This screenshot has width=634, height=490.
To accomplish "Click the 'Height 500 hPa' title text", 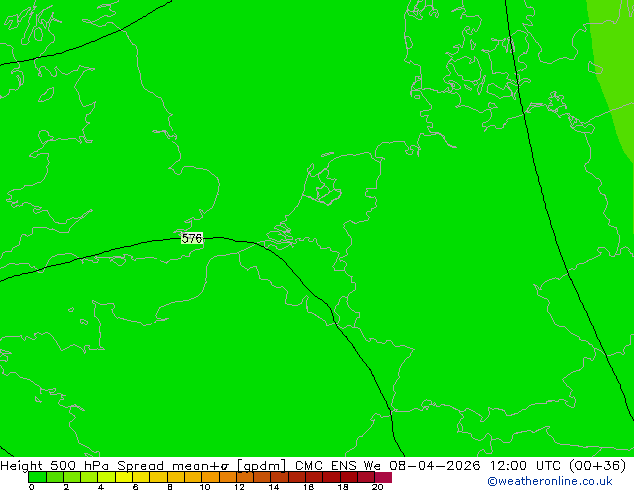I will (x=55, y=466).
